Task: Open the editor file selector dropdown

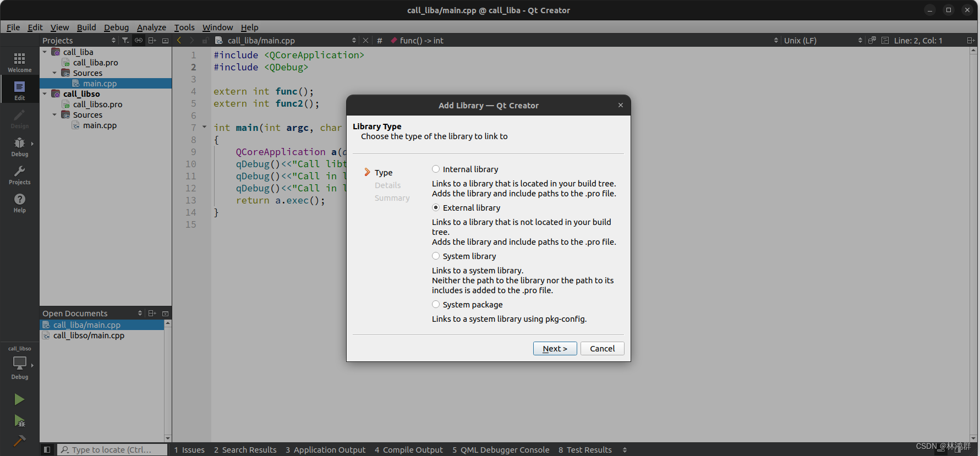Action: click(x=354, y=40)
